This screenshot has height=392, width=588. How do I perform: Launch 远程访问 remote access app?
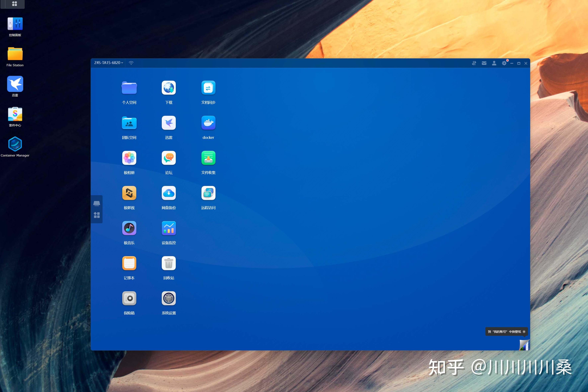(208, 193)
